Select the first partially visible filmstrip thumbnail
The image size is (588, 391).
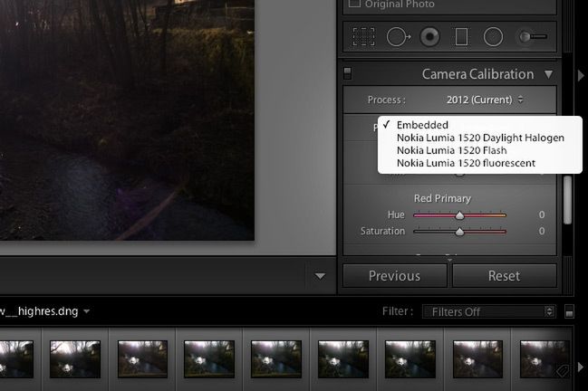pyautogui.click(x=16, y=358)
